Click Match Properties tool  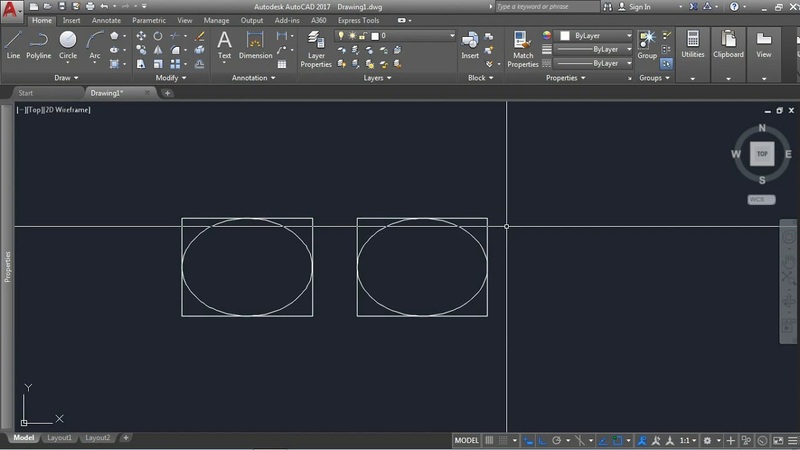click(522, 49)
